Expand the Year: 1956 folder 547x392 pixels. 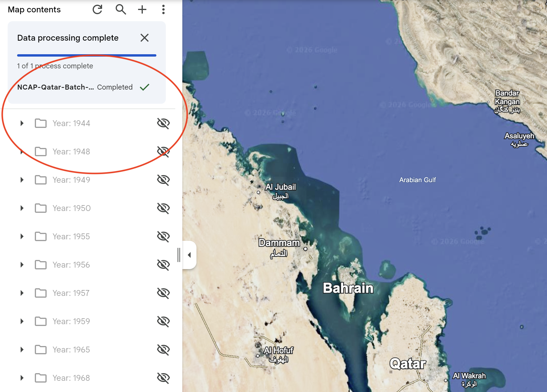tap(22, 265)
